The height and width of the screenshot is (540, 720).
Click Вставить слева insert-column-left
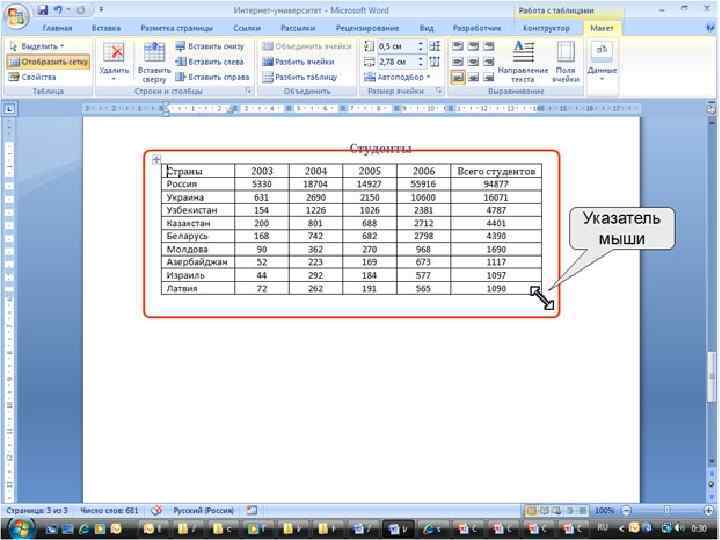tap(210, 62)
